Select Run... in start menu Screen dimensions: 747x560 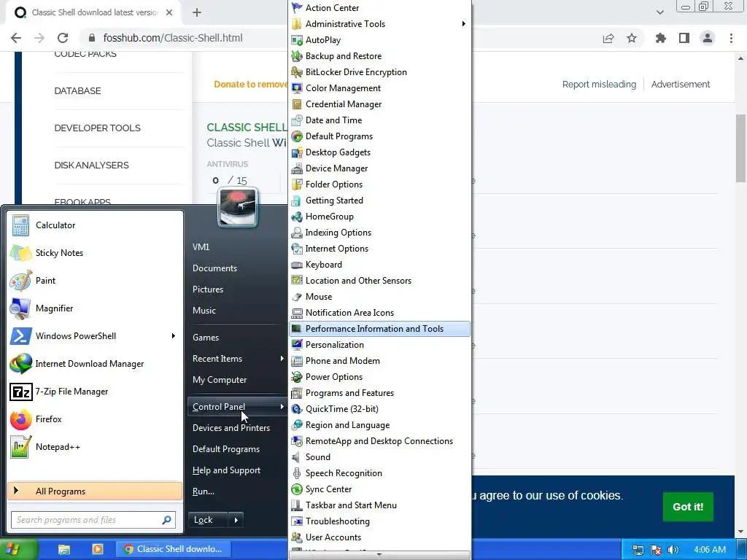click(204, 491)
